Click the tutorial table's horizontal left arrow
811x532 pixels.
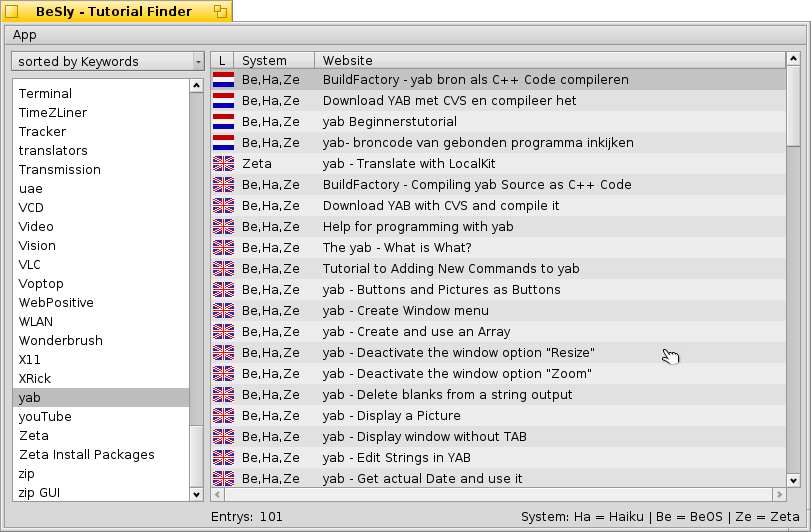[218, 495]
